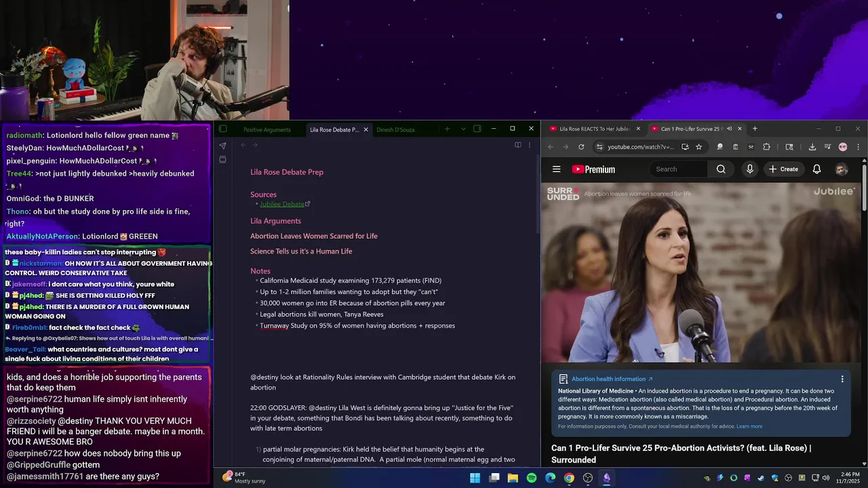Open Chrome three-dot menu
868x488 pixels.
858,147
